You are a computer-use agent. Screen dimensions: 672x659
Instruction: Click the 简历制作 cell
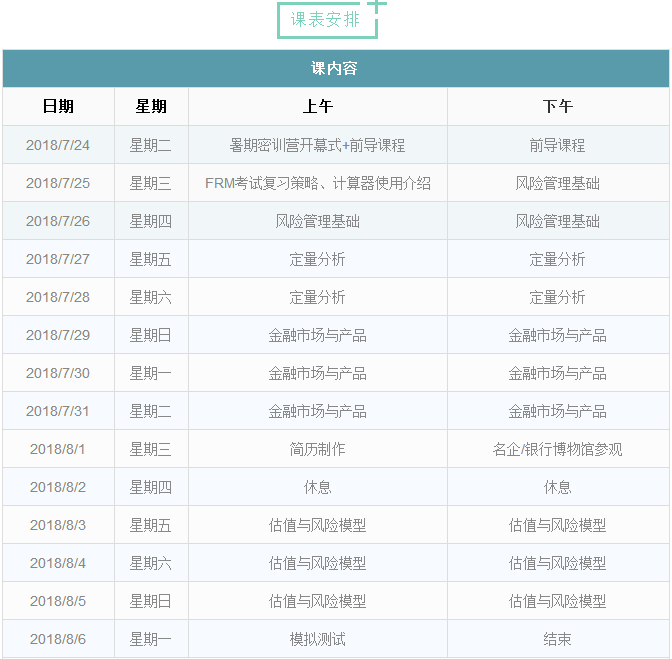(317, 449)
